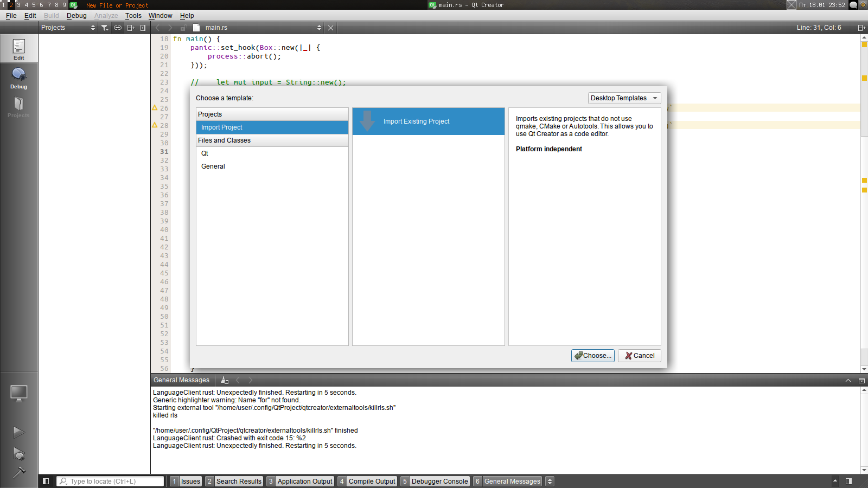The height and width of the screenshot is (488, 868).
Task: Go to previous item in General Messages toolbar
Action: tap(238, 380)
